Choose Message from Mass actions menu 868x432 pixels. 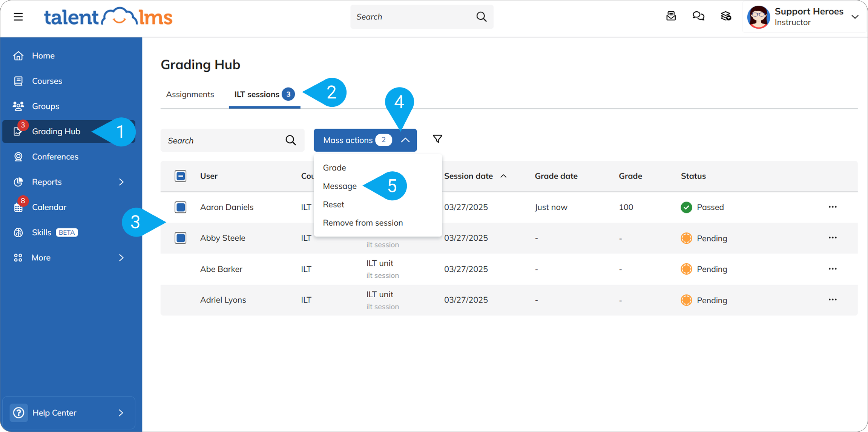pos(340,186)
